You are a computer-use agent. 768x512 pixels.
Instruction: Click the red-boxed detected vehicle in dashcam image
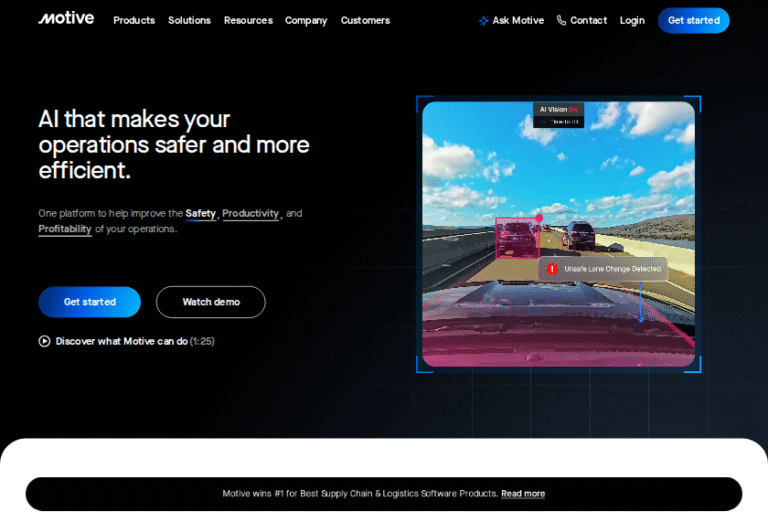pos(517,239)
